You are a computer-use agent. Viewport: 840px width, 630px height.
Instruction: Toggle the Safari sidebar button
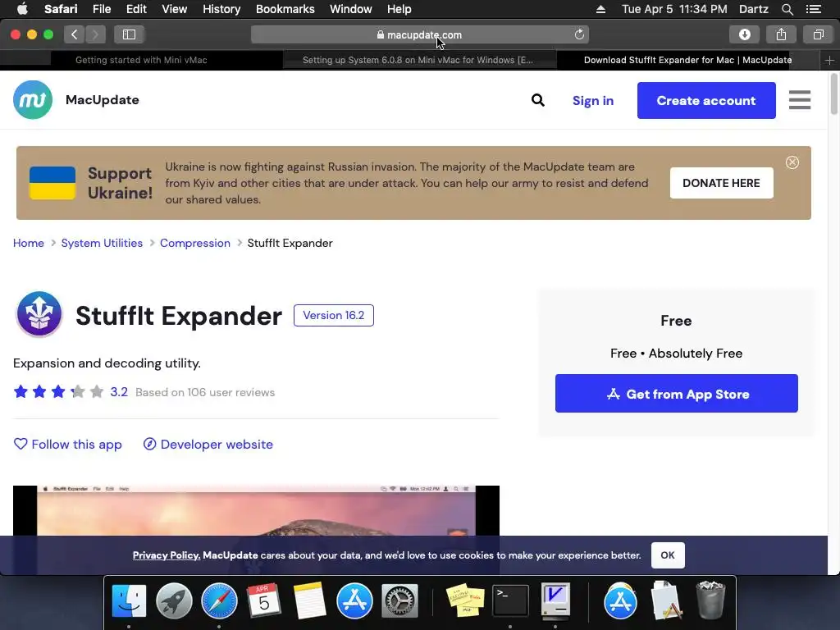(129, 34)
